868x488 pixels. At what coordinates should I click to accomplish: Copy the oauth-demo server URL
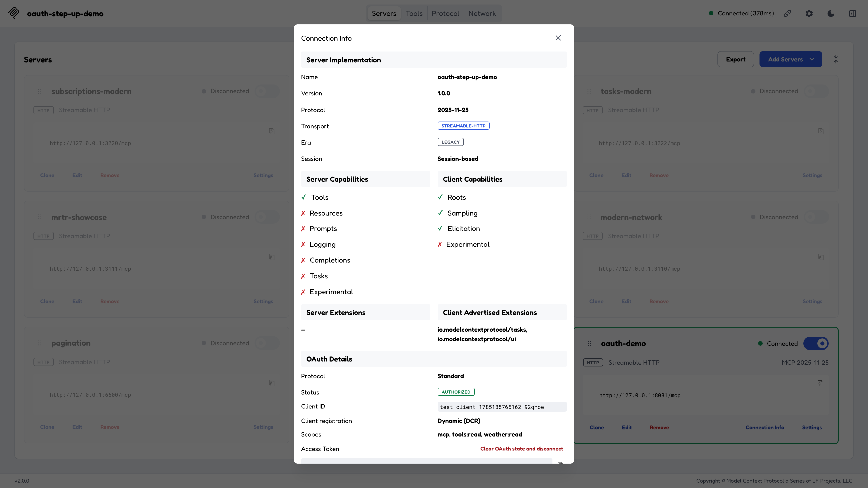[x=821, y=383]
